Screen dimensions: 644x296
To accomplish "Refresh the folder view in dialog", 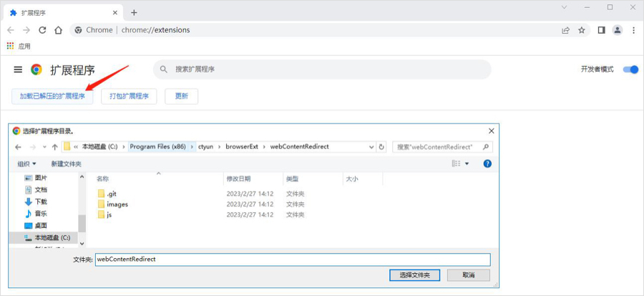I will (x=381, y=147).
